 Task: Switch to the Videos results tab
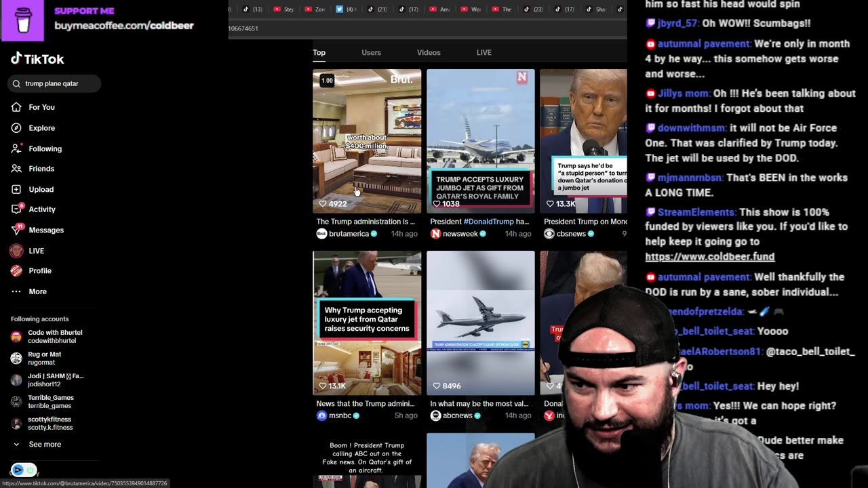point(429,52)
